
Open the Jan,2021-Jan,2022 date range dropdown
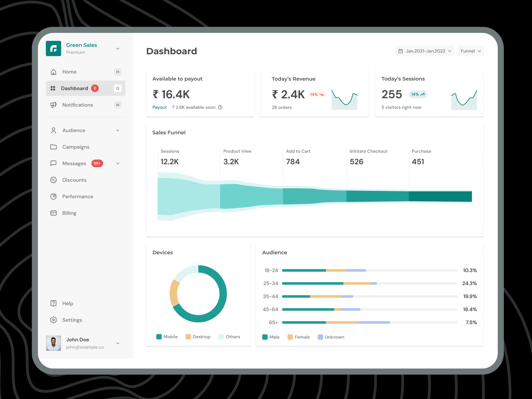click(425, 51)
